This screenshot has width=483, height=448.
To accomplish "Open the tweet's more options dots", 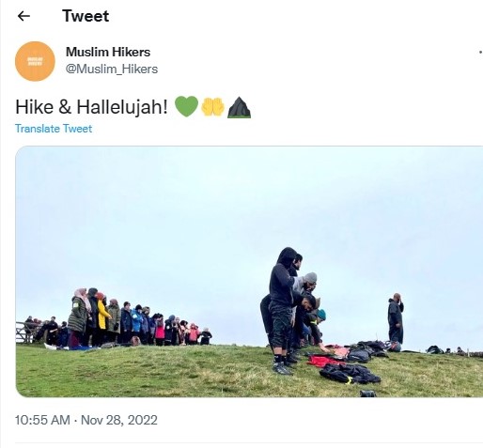I will [480, 53].
